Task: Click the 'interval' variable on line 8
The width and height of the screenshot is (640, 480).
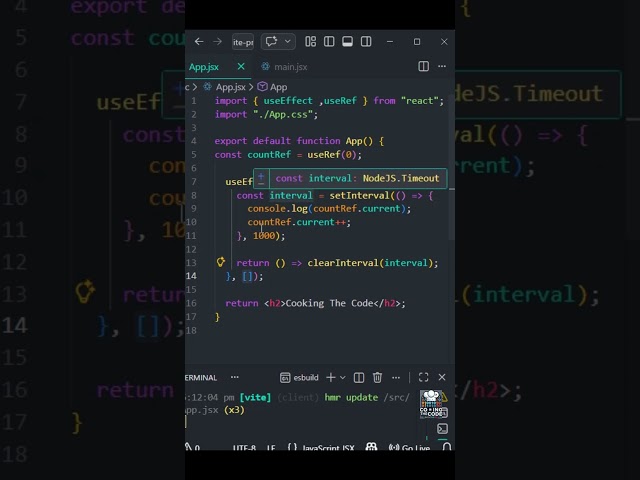Action: [x=291, y=196]
